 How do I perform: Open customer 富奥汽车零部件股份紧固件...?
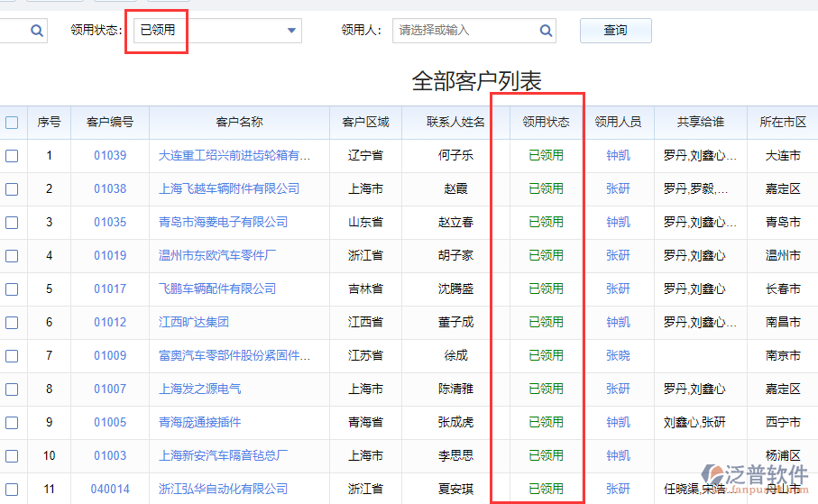pos(234,356)
